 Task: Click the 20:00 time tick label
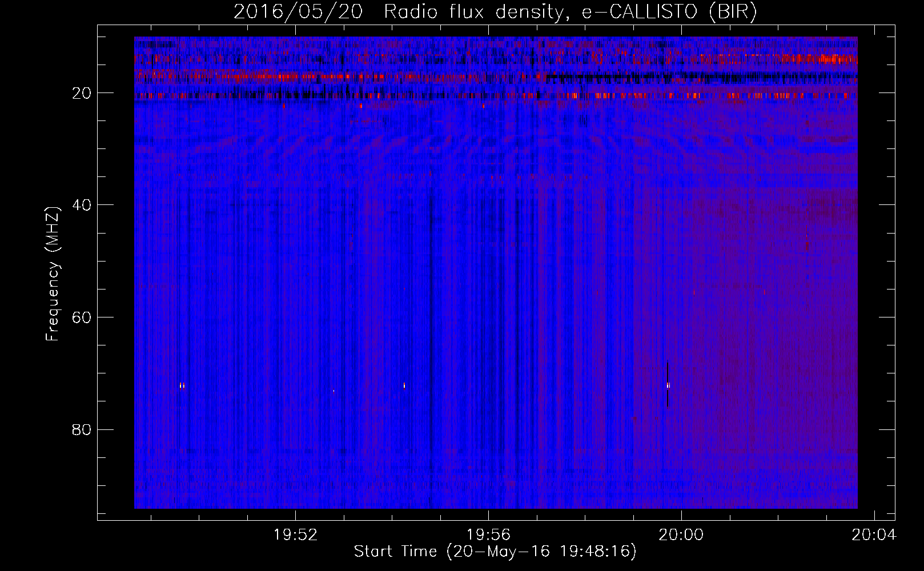(681, 535)
